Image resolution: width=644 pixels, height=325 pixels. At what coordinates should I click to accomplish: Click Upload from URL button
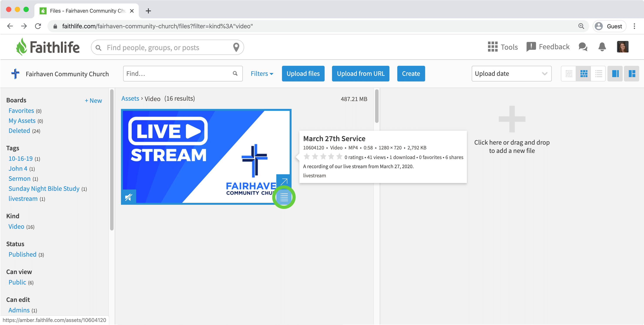coord(361,74)
